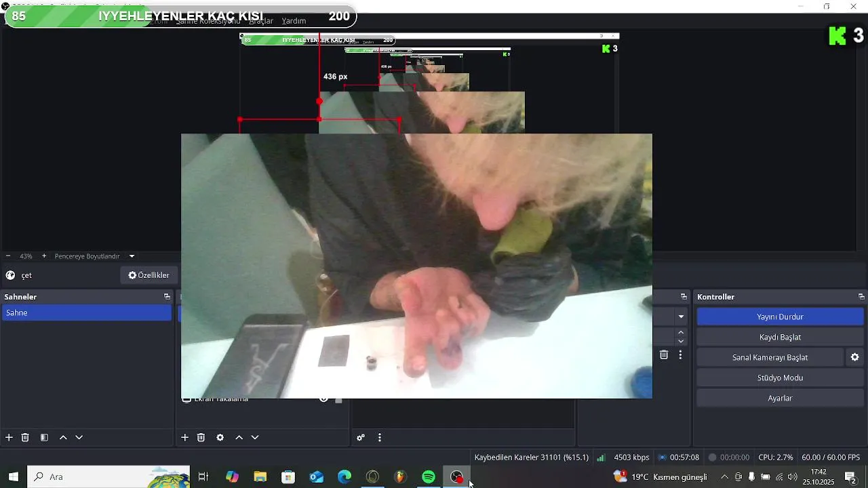Screen dimensions: 868x488
Task: Open Copilot from the taskbar
Action: 232,477
